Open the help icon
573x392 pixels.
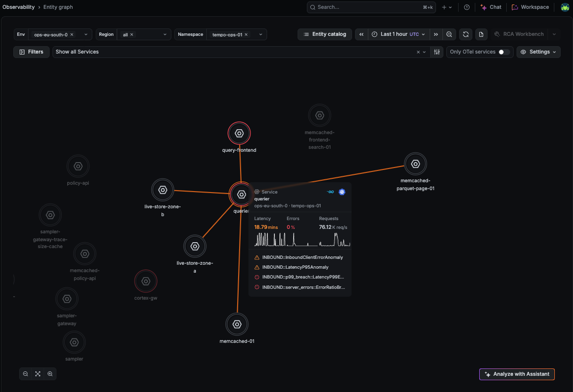[466, 7]
